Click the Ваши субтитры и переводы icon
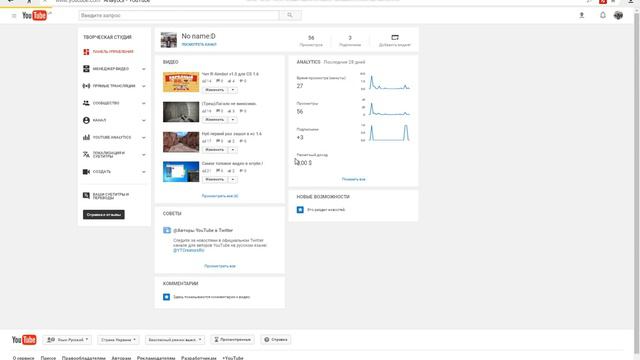Viewport: 640px width, 360px height. [x=86, y=196]
